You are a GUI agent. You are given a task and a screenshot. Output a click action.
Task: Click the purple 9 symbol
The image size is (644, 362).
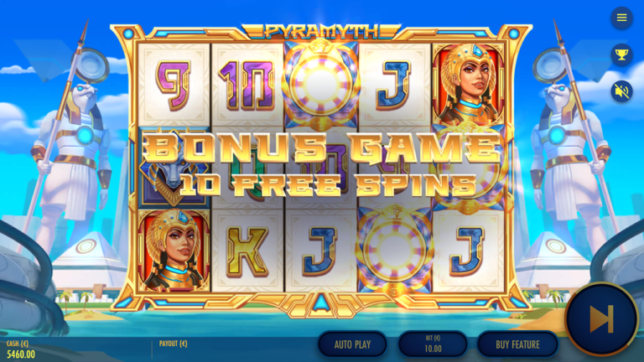(x=174, y=85)
